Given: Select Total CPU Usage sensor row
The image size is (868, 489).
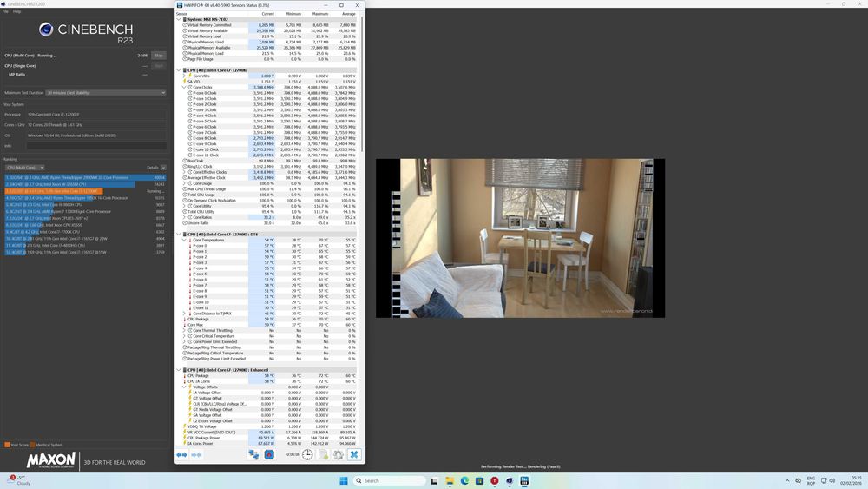Looking at the screenshot, I should 266,195.
